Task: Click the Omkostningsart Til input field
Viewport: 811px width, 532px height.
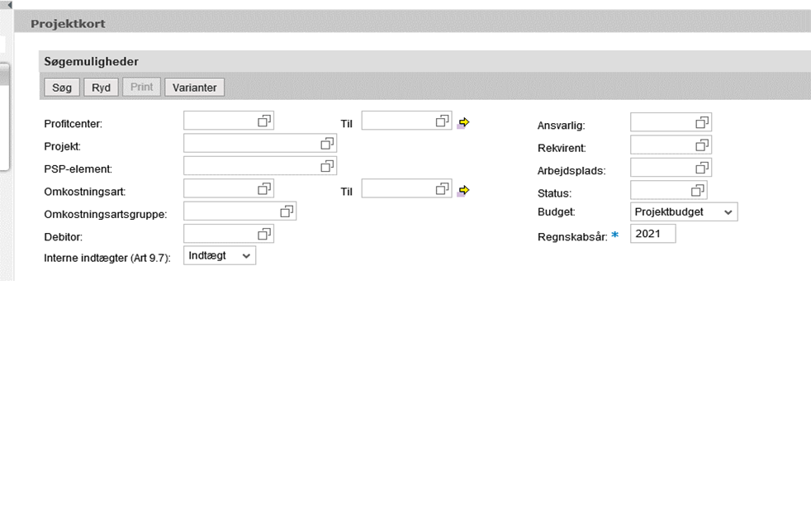Action: 398,189
